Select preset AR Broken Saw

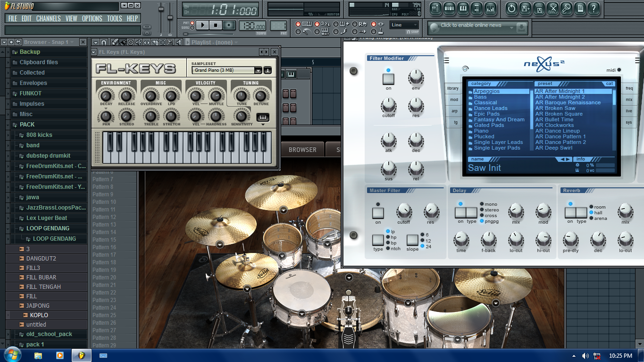coord(555,108)
